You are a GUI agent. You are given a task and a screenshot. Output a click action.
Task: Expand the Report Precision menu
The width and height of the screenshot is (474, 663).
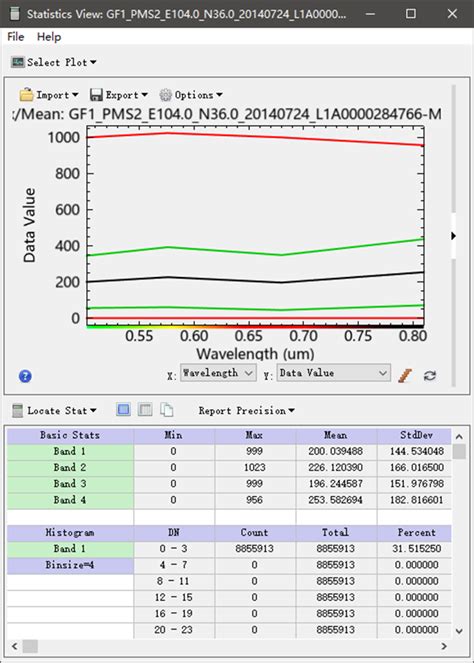(x=247, y=411)
